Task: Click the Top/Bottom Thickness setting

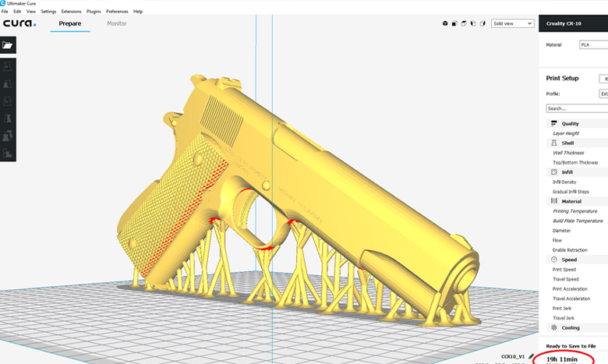Action: coord(575,162)
